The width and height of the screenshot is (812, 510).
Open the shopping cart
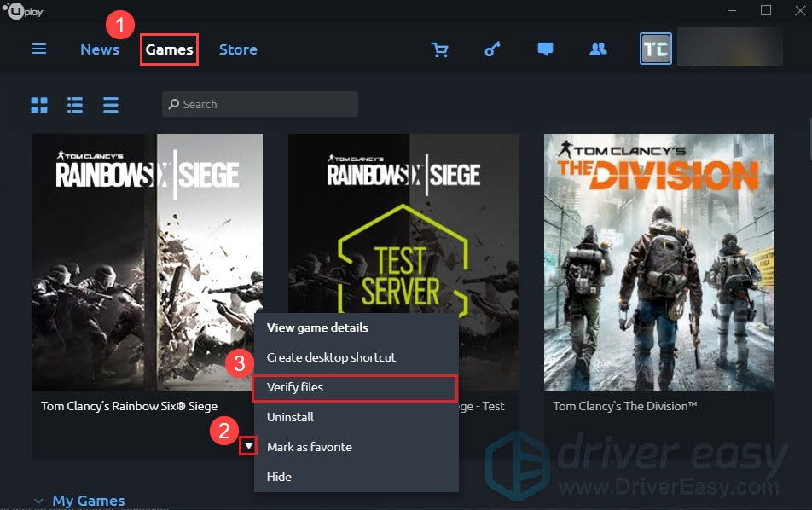coord(440,49)
